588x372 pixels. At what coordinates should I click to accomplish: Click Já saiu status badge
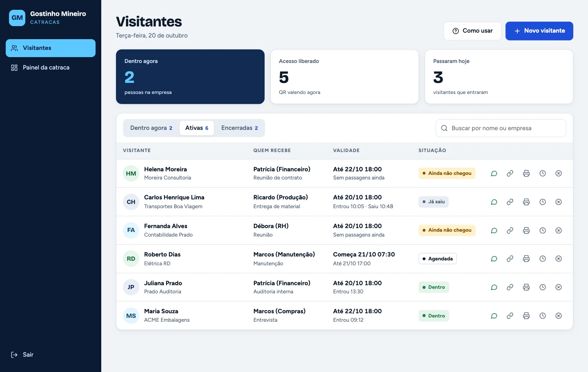pos(433,202)
